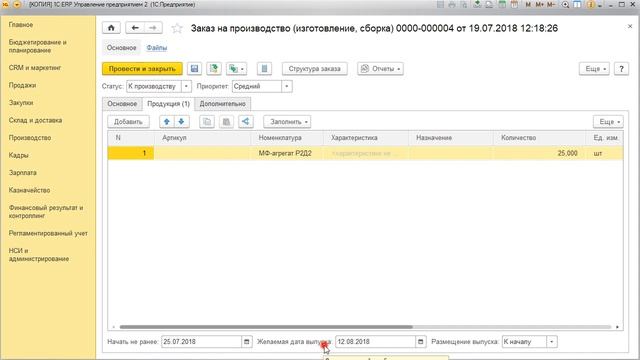The width and height of the screenshot is (640, 360).
Task: Expand the Статус dropdown arrow
Action: (186, 87)
